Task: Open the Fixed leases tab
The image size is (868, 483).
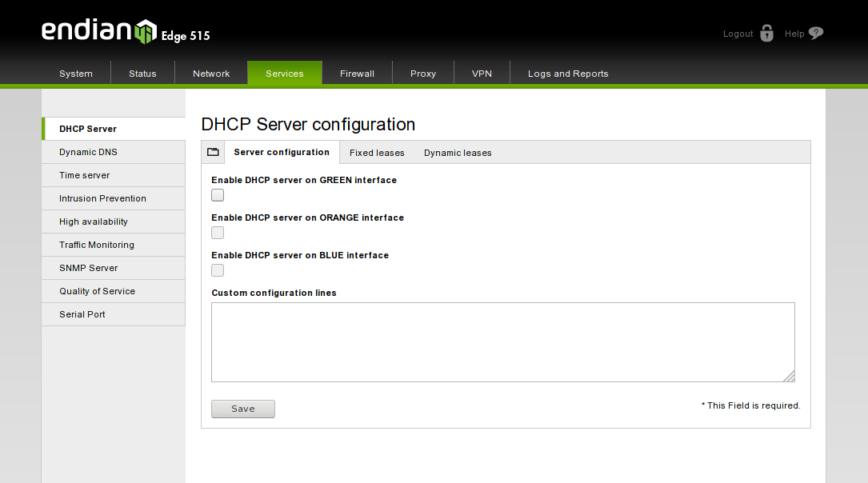Action: coord(377,153)
